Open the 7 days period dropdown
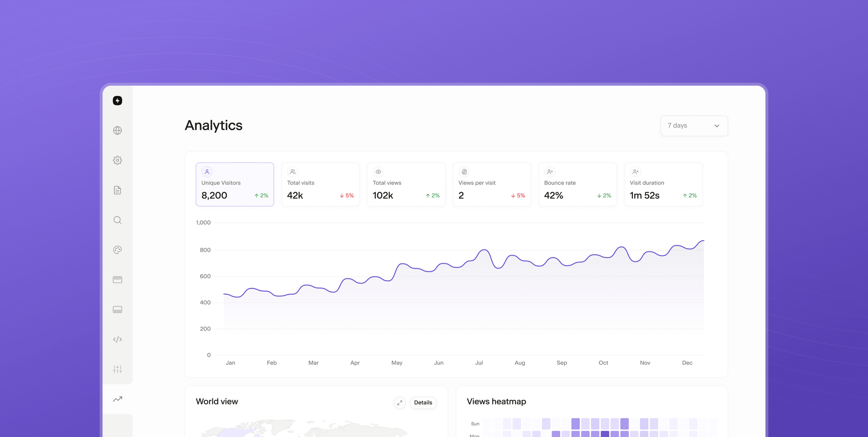Screen dimensions: 868x437 tap(694, 126)
